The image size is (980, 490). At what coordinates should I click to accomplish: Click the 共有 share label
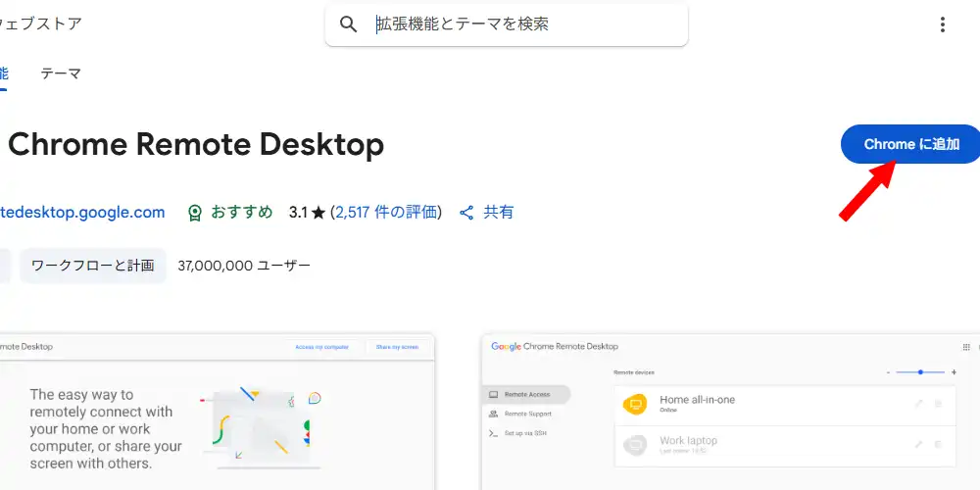click(x=498, y=213)
